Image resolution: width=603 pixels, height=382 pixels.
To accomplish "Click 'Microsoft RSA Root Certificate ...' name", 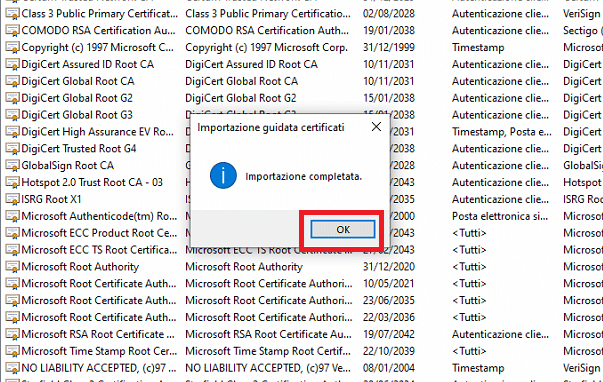I will (98, 334).
